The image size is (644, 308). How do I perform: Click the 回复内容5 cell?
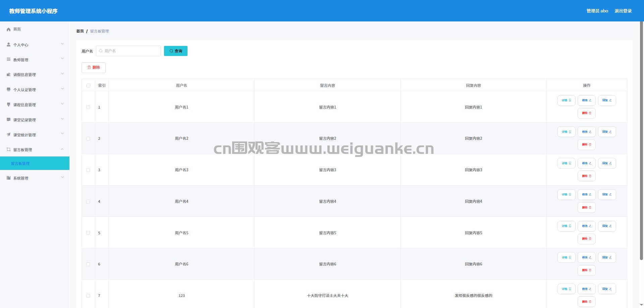[x=473, y=233]
